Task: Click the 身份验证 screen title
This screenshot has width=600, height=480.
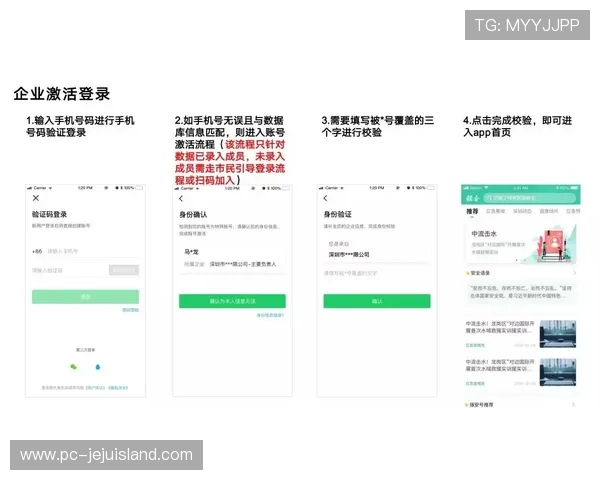Action: 338,214
